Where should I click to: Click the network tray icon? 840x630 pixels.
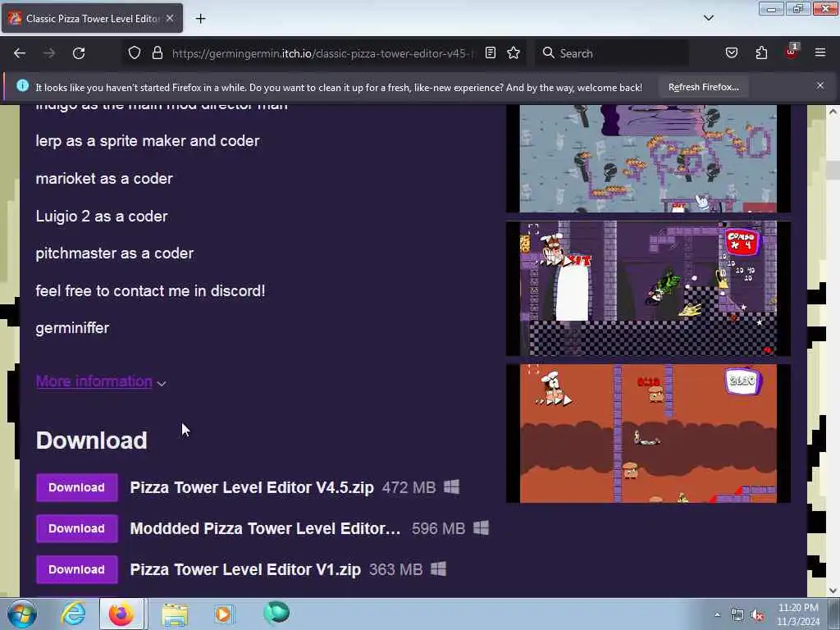pos(737,615)
